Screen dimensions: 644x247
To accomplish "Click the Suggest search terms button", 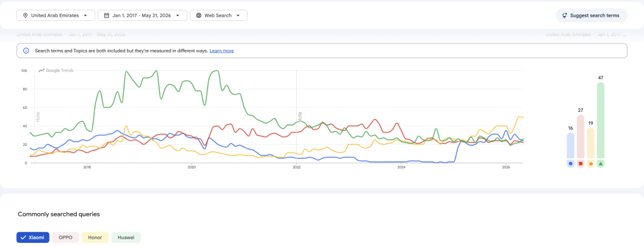I will click(592, 15).
